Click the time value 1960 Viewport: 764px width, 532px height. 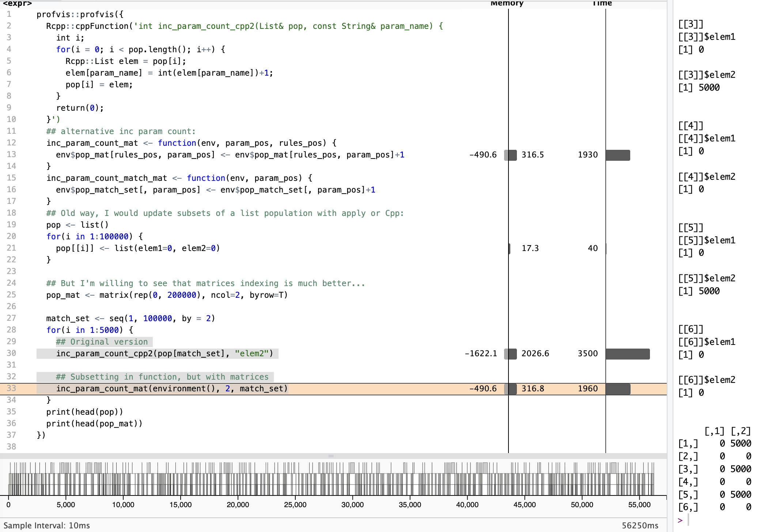(588, 389)
